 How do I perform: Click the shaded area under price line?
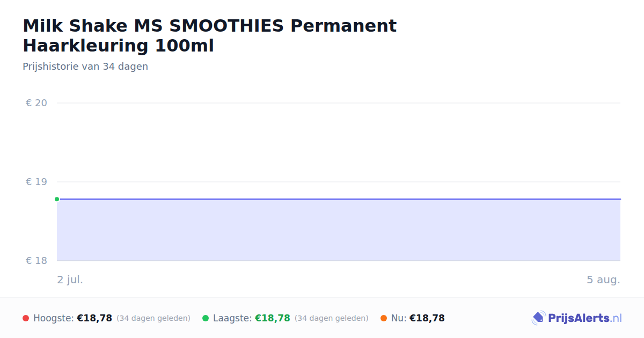tap(339, 230)
